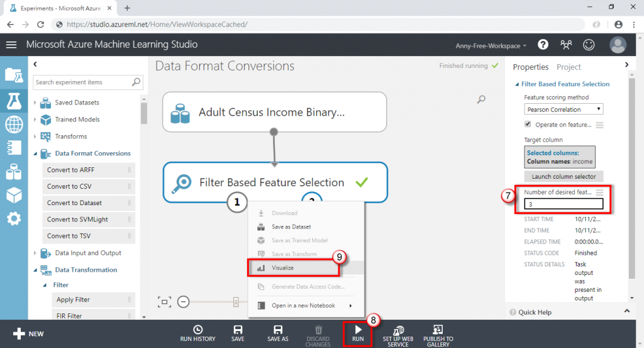The image size is (644, 348).
Task: Click Save As in bottom toolbar
Action: click(x=277, y=334)
